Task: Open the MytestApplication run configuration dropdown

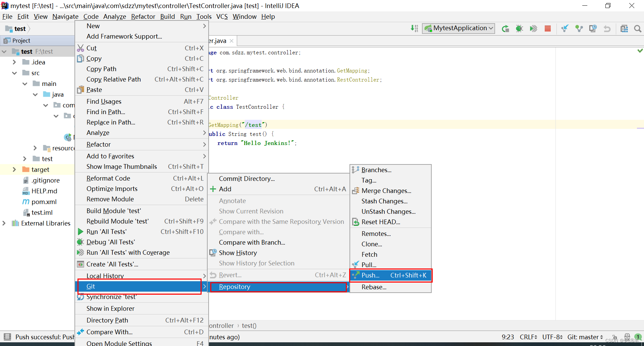Action: pos(459,29)
